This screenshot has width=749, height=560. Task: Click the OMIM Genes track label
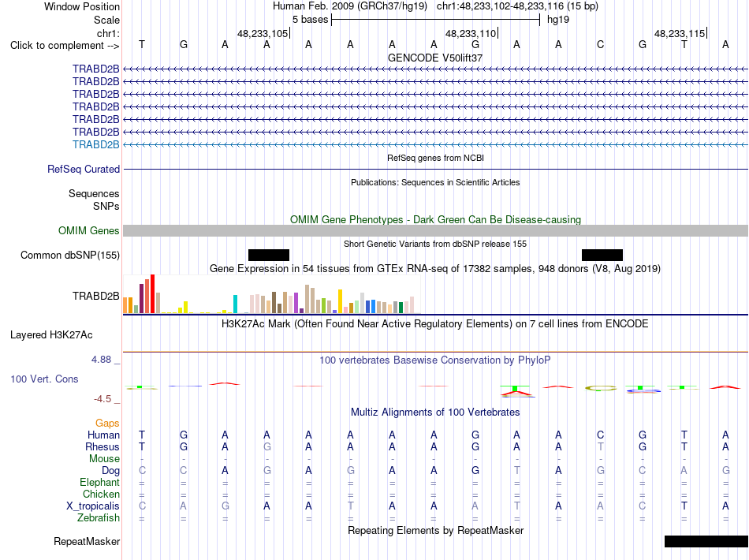89,231
